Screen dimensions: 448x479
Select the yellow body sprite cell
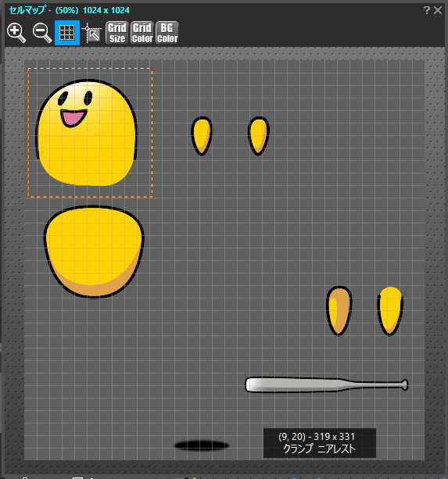coord(94,252)
